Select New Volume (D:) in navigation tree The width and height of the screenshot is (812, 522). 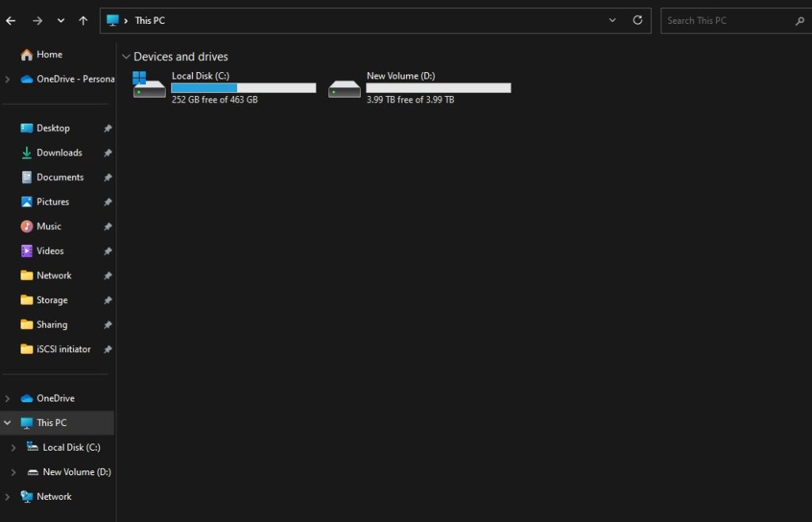[77, 472]
